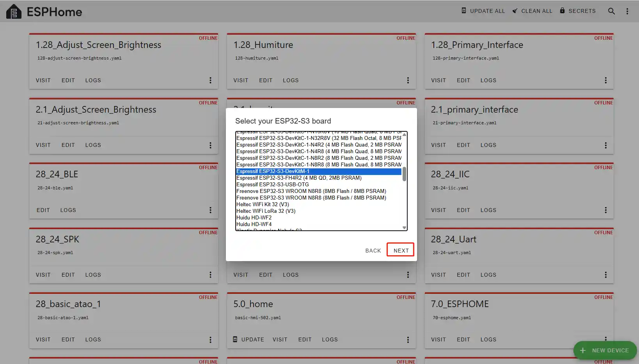Open SECRETS editor from the header
This screenshot has width=639, height=364.
pyautogui.click(x=578, y=11)
